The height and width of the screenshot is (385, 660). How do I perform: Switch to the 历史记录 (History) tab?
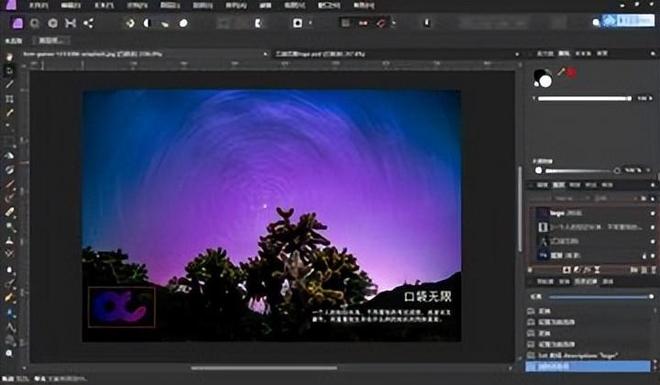(585, 281)
